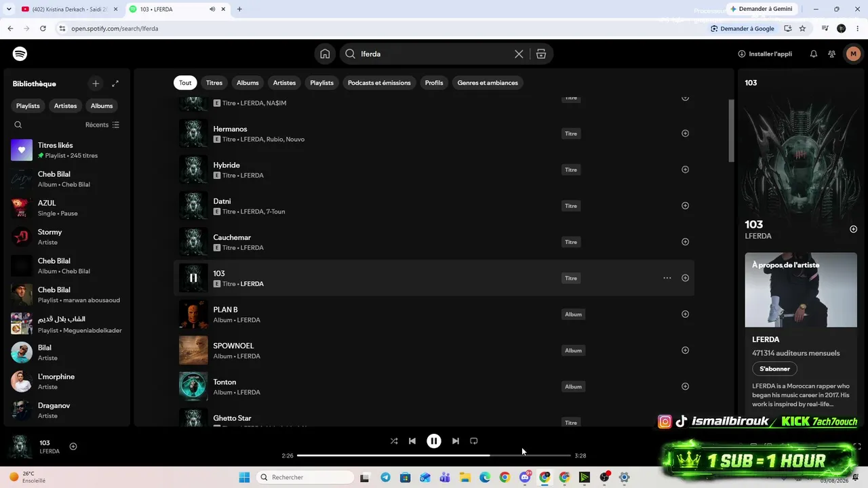
Task: Click the S'abonner button for LFERDA
Action: (x=774, y=369)
